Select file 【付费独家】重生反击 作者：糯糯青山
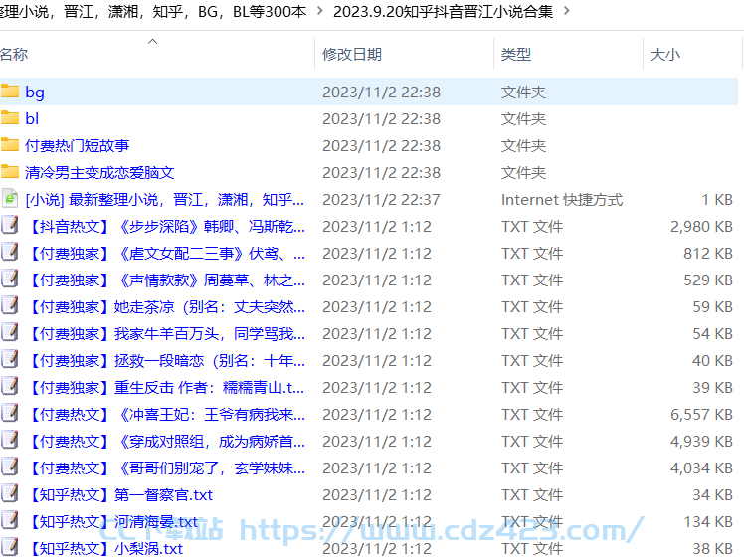 coord(165,388)
